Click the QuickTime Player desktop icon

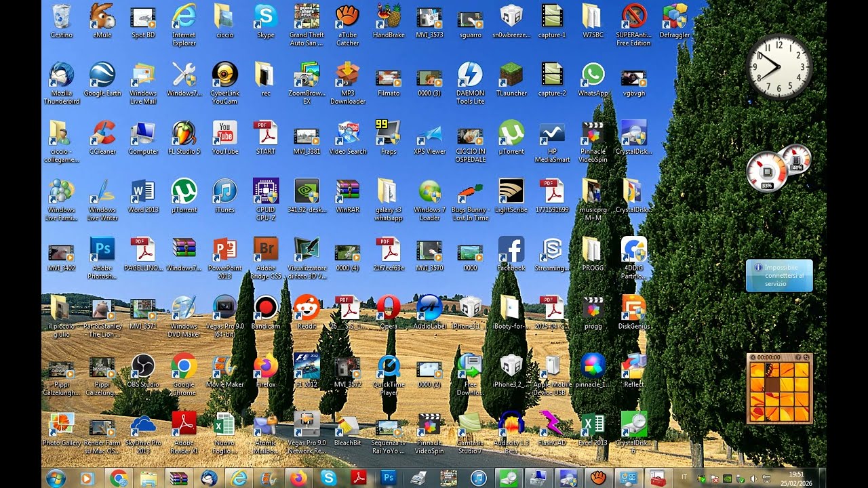click(389, 374)
